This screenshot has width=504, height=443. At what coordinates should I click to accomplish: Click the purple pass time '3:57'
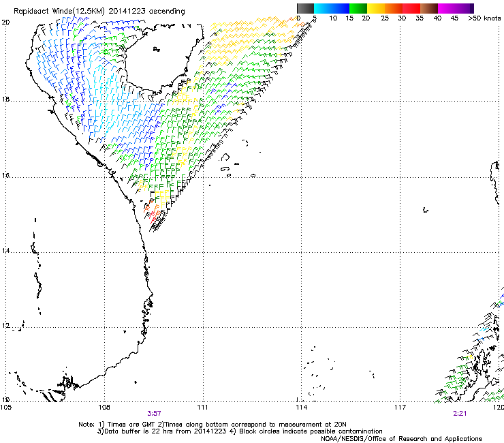pos(155,414)
